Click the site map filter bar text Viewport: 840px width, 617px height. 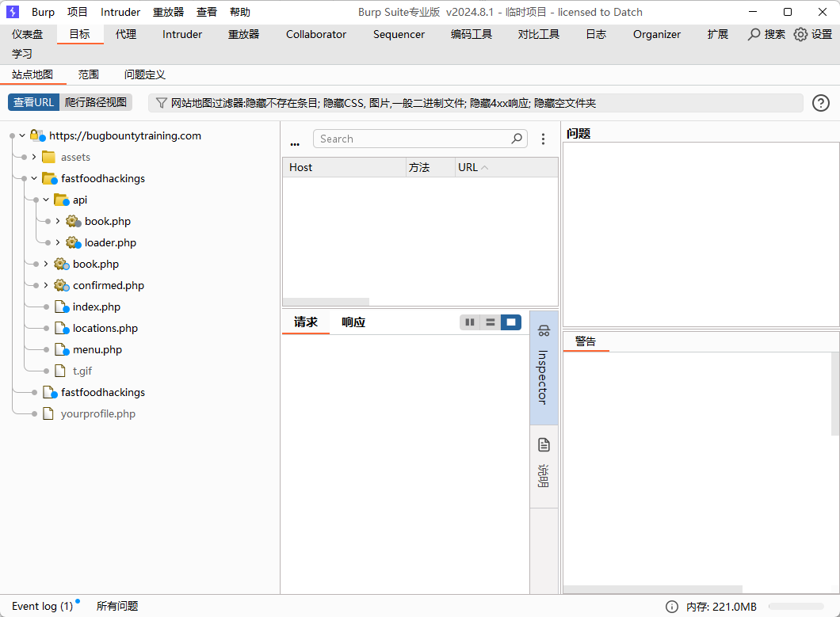(384, 103)
